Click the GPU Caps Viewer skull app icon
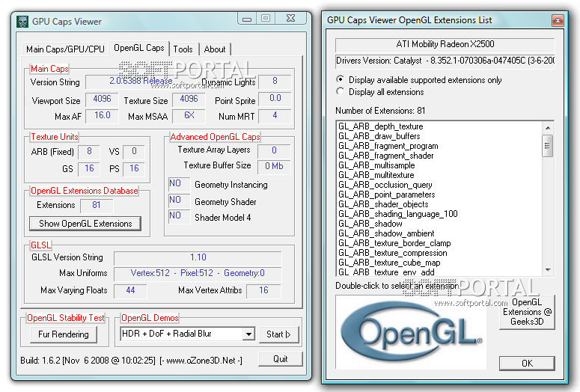 click(22, 22)
